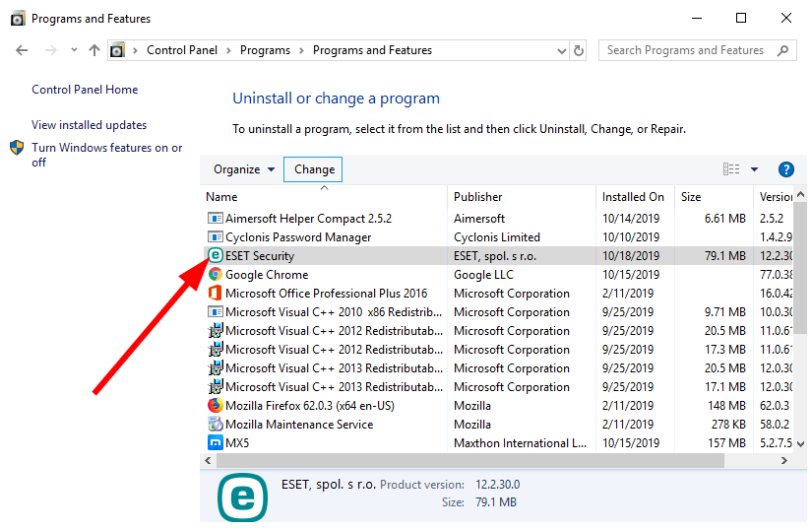
Task: Click the Google Chrome icon in list
Action: [x=216, y=274]
